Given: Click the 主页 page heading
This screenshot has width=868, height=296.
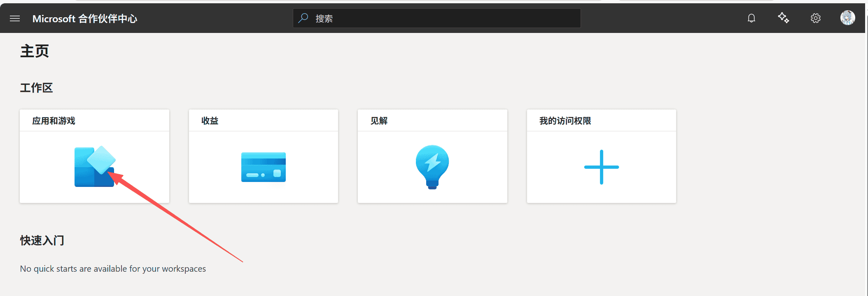Looking at the screenshot, I should coord(35,51).
